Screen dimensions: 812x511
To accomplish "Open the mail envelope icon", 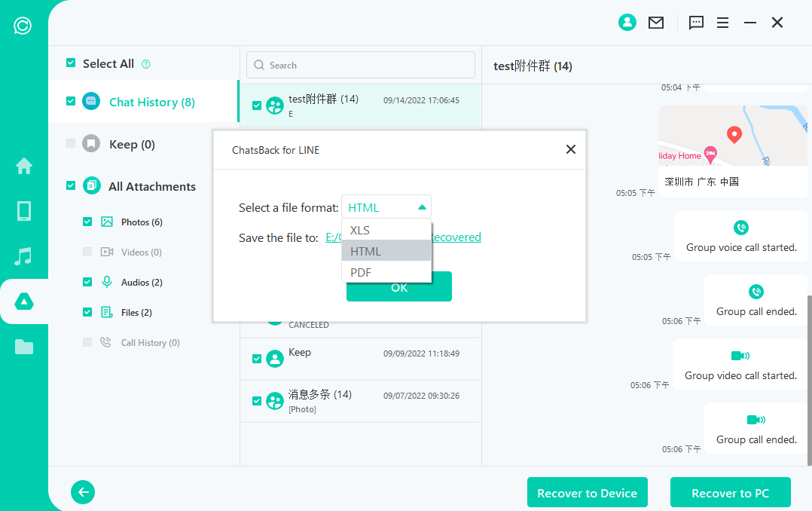I will [x=656, y=23].
